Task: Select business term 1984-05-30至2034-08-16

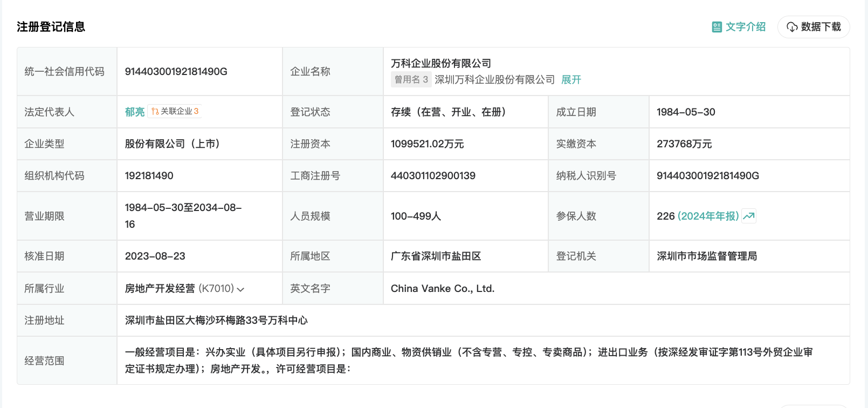Action: 183,216
